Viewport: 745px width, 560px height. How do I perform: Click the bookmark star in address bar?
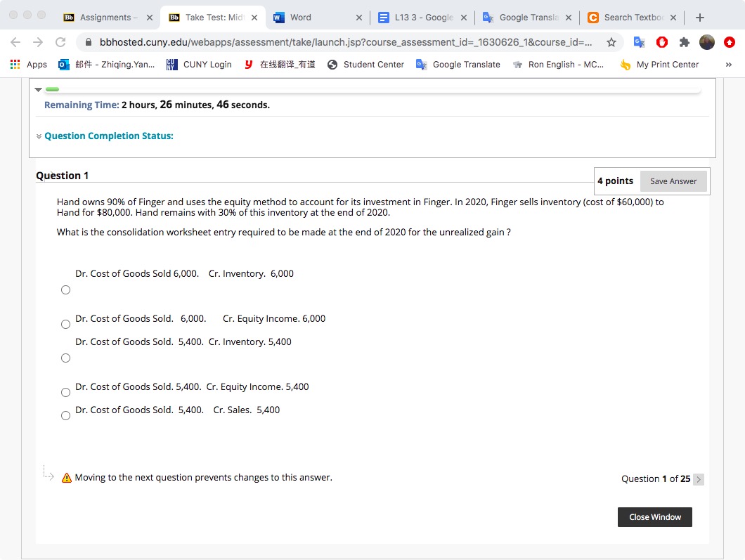tap(612, 42)
